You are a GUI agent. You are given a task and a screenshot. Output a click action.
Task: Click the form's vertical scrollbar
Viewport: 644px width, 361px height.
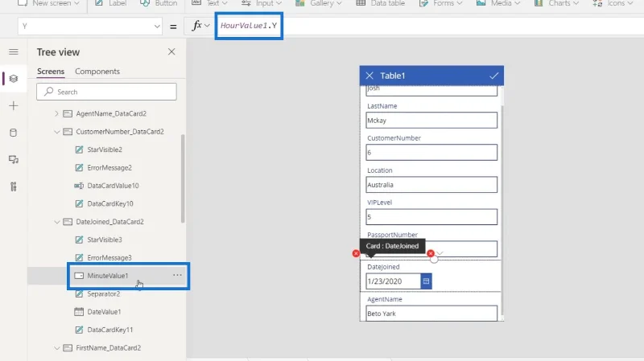click(502, 211)
